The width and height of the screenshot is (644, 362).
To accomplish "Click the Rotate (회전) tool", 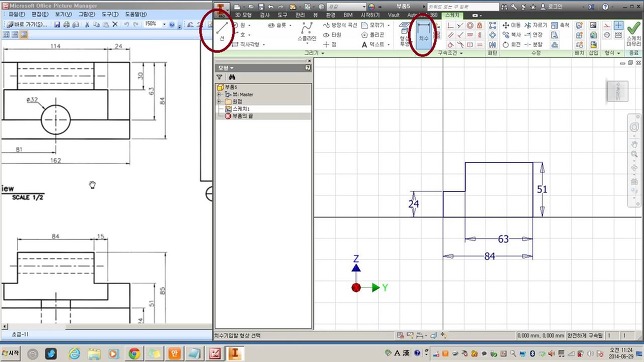I will click(x=511, y=44).
